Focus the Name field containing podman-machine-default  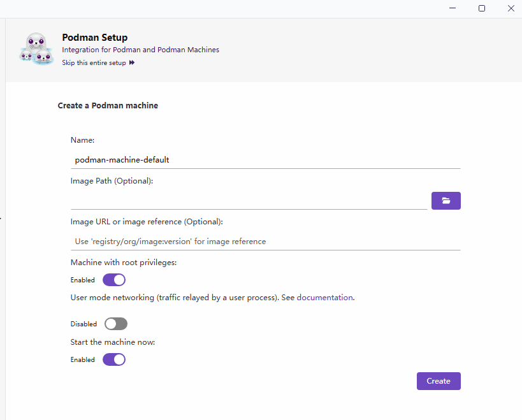point(265,160)
